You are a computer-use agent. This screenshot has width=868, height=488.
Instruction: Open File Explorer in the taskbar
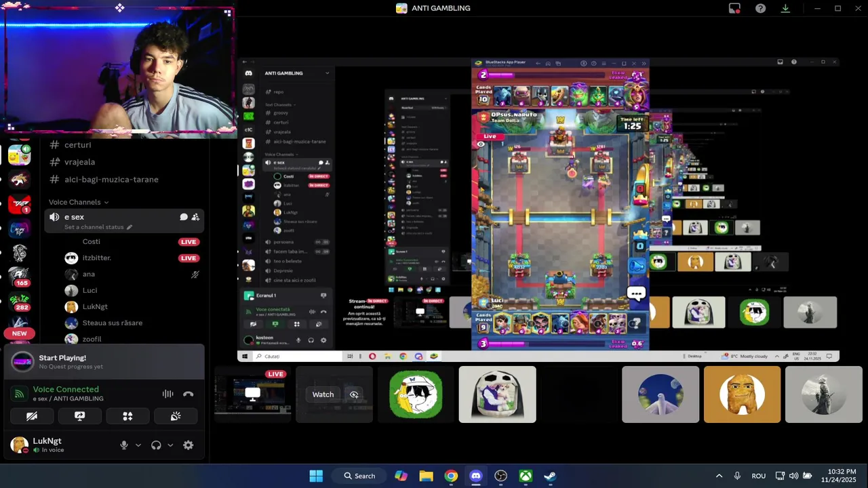[x=426, y=476]
